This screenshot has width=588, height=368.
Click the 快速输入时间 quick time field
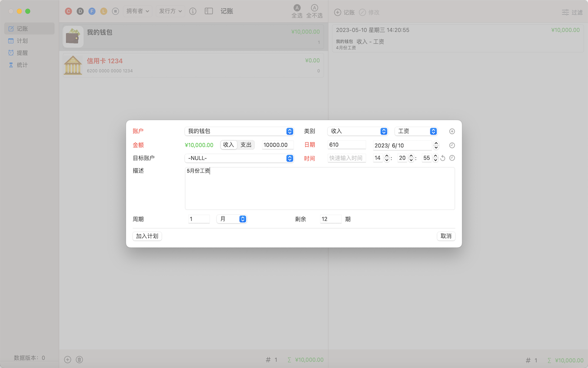click(347, 158)
